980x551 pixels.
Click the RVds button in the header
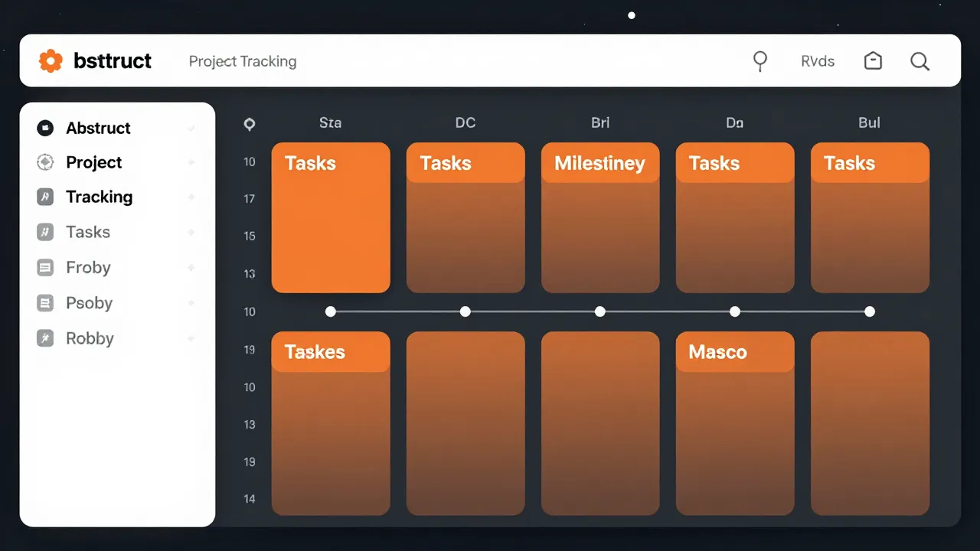click(817, 61)
